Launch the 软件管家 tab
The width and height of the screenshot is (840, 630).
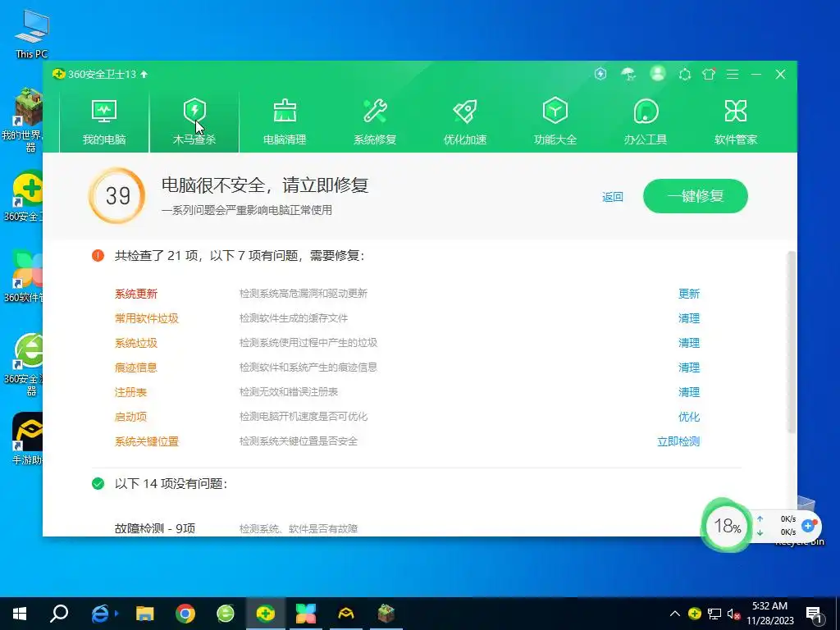click(736, 122)
